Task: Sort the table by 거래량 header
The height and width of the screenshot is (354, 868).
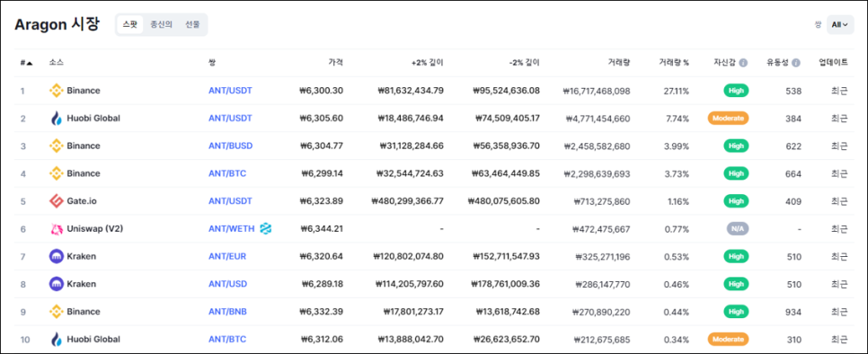Action: click(621, 63)
